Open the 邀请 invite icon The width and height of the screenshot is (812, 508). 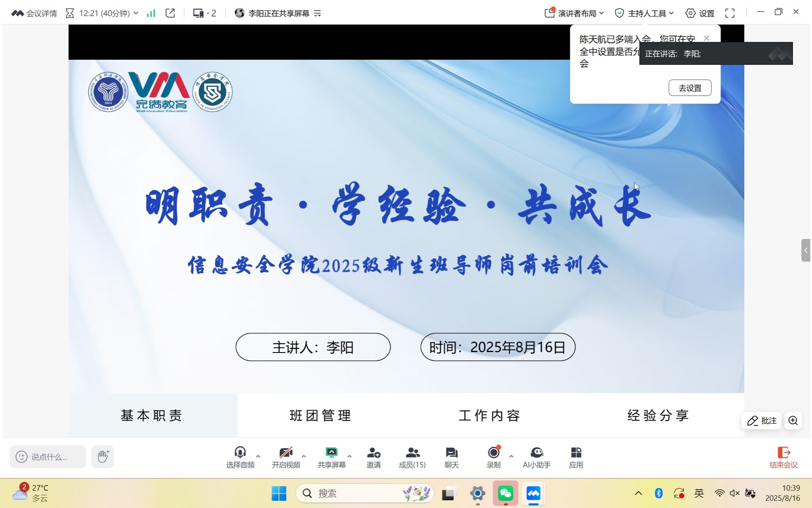(373, 458)
